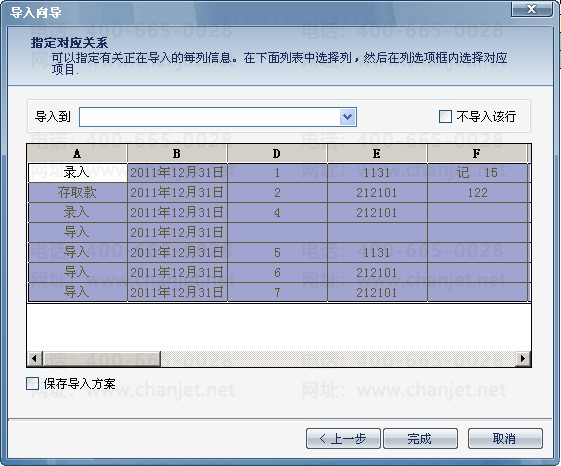Viewport: 561px width, 466px height.
Task: Select column header A
Action: 77,154
